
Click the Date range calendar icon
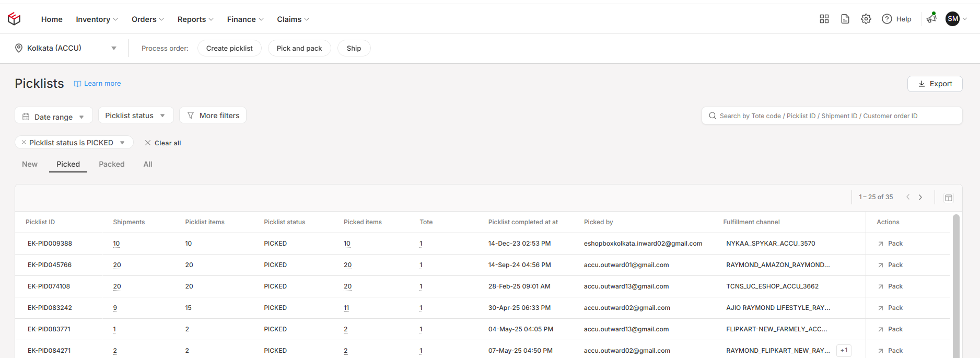point(26,117)
